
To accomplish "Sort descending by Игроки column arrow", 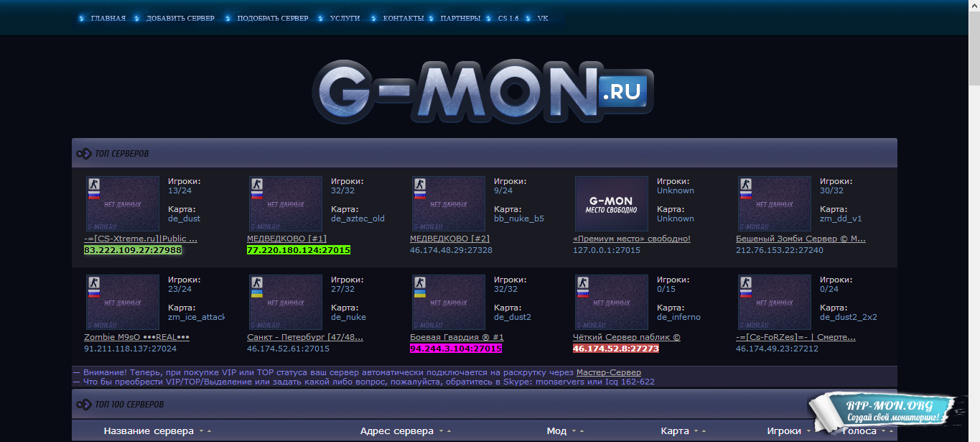I will 808,432.
